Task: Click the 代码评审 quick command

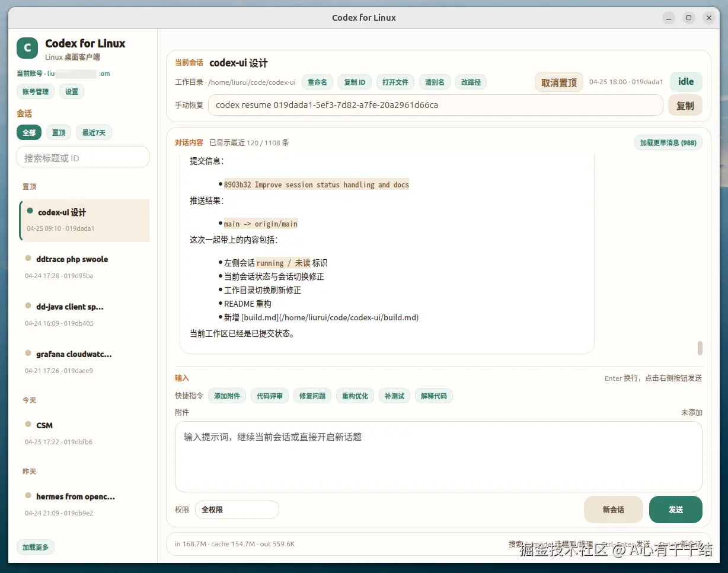Action: point(270,396)
